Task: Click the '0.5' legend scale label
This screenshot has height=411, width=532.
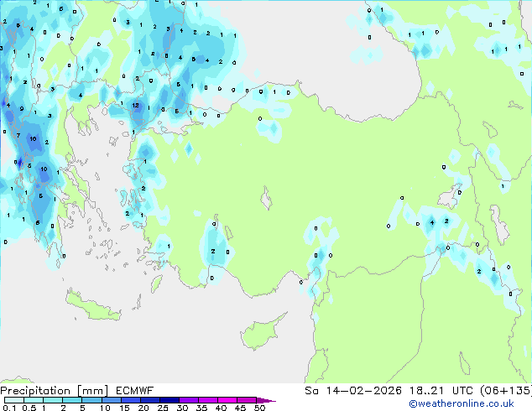Action: [x=29, y=408]
